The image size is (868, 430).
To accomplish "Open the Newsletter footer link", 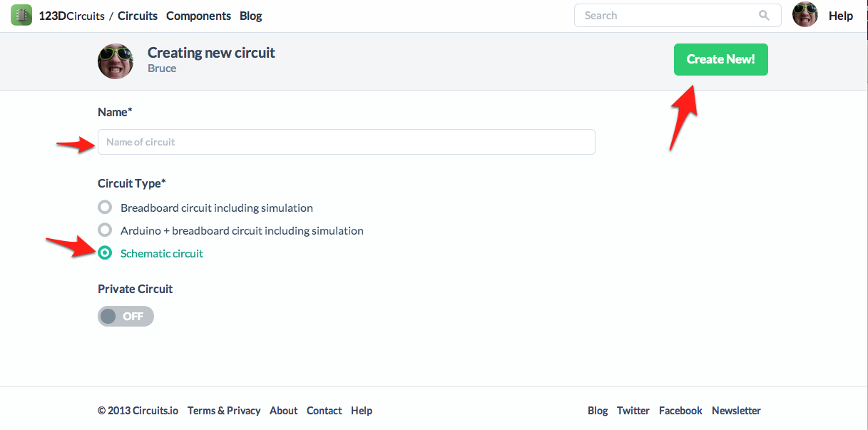I will coord(736,411).
